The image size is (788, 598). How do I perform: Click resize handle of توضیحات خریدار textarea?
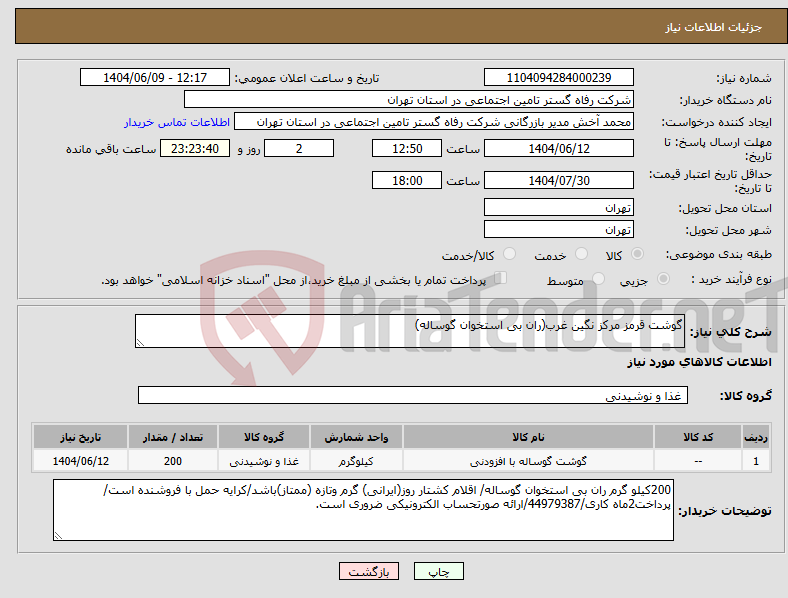[x=58, y=536]
